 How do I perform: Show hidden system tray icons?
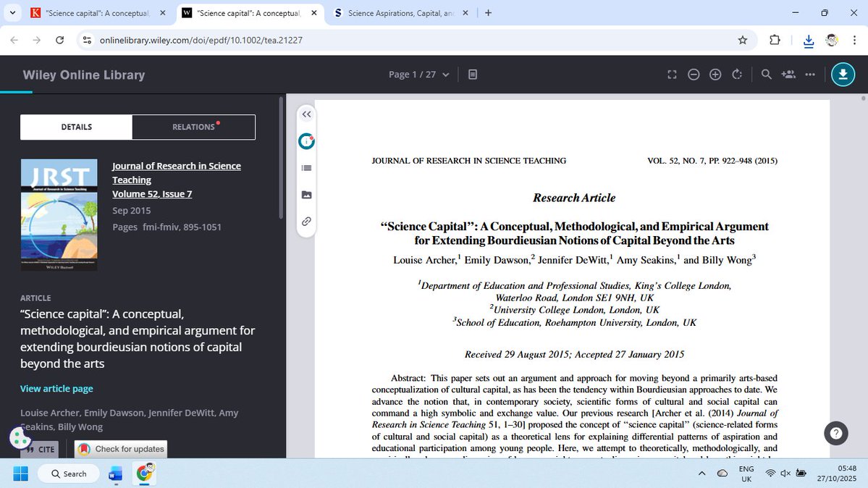701,474
